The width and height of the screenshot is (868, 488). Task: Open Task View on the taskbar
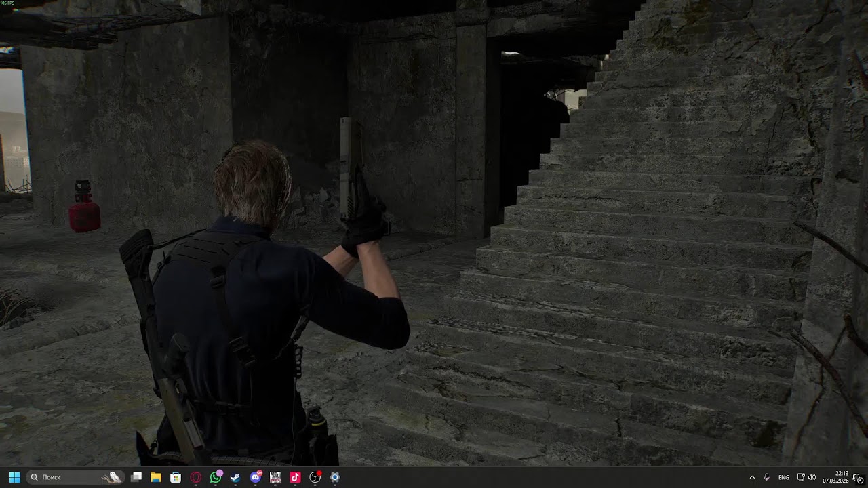click(x=136, y=477)
